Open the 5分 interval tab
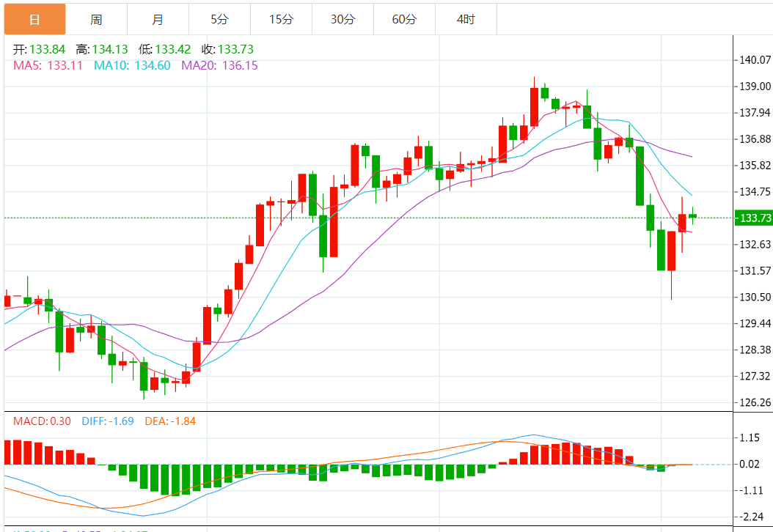Image resolution: width=773 pixels, height=532 pixels. [x=220, y=19]
